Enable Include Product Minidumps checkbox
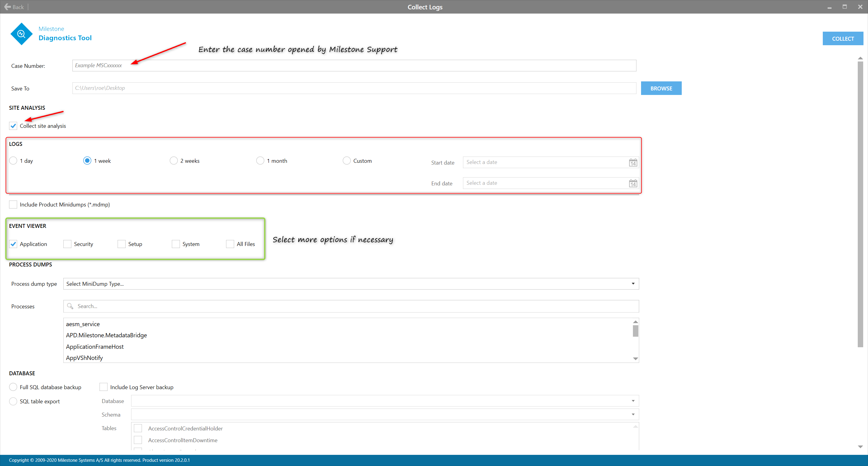Viewport: 868px width, 466px height. tap(13, 205)
